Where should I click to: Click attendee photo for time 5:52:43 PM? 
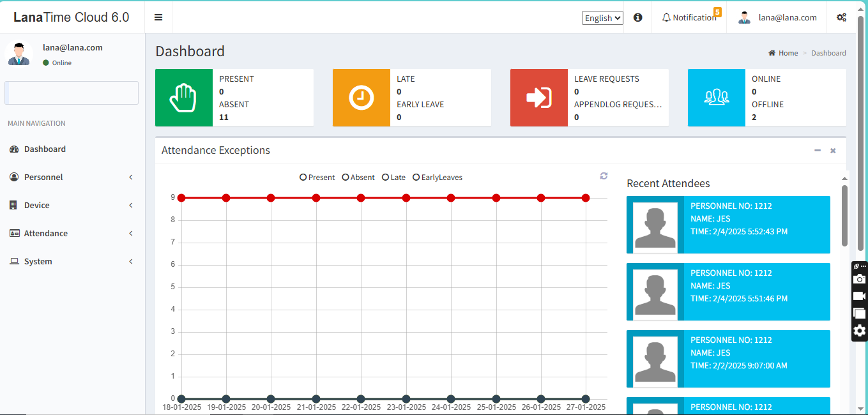pos(655,227)
